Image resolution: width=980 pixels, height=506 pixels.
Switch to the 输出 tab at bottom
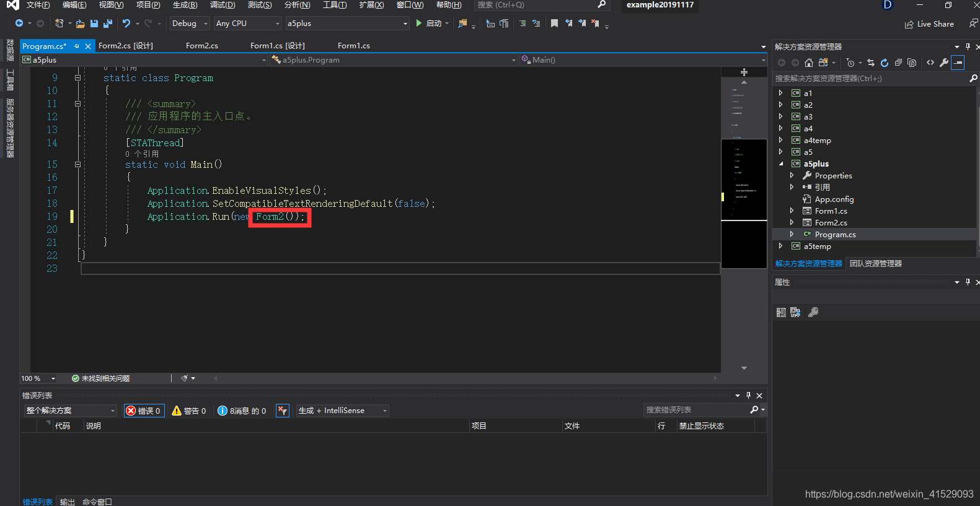click(x=68, y=502)
